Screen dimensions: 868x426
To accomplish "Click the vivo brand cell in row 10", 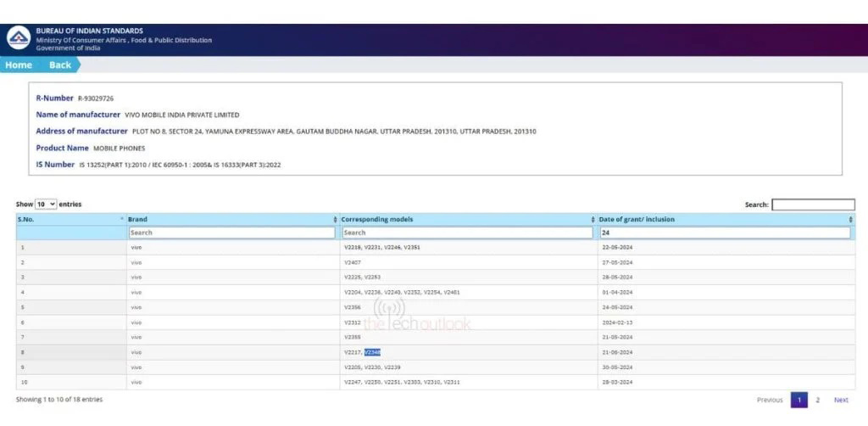I will click(x=233, y=382).
